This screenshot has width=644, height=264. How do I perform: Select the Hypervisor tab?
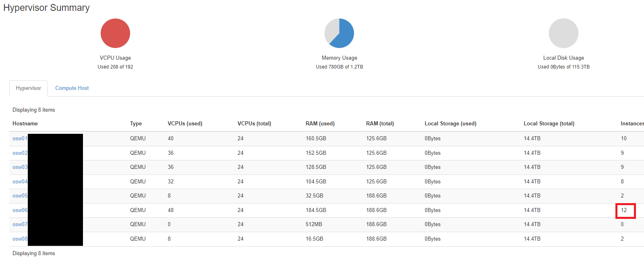click(x=28, y=88)
